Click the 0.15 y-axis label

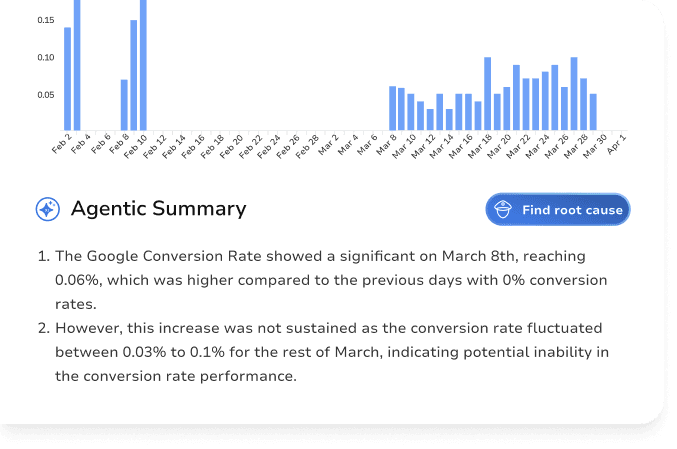coord(46,19)
